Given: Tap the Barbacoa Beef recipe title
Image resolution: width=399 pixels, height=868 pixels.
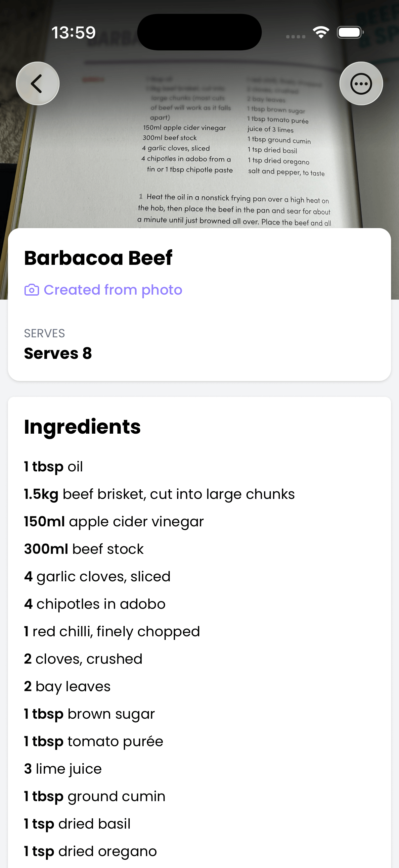Looking at the screenshot, I should pyautogui.click(x=98, y=258).
